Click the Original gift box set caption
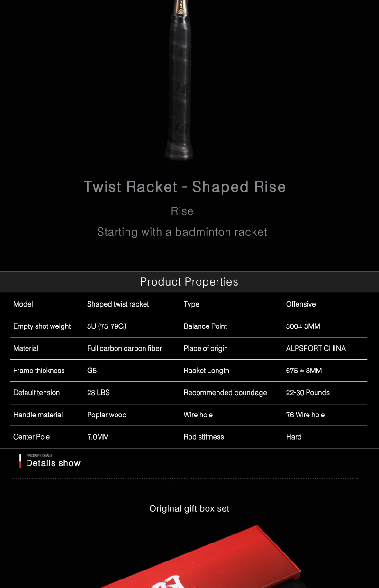 click(x=189, y=508)
